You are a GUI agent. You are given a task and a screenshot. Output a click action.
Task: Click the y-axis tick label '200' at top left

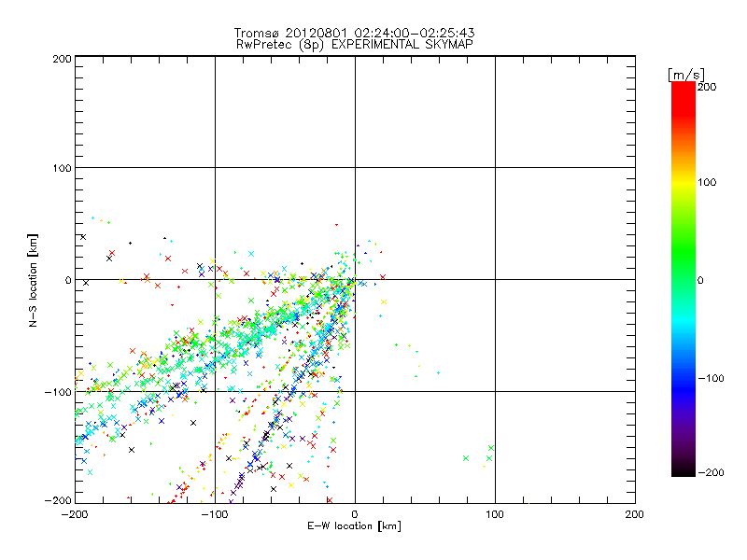(x=62, y=59)
